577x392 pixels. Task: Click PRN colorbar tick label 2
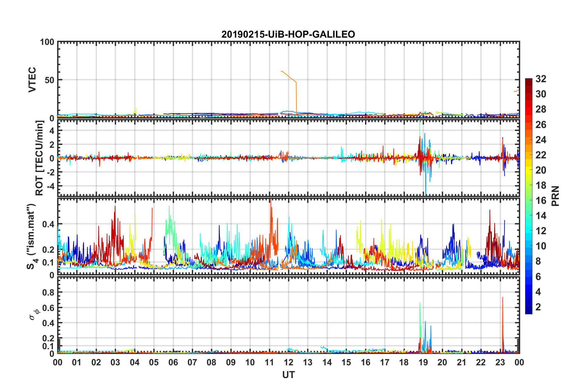(x=538, y=307)
